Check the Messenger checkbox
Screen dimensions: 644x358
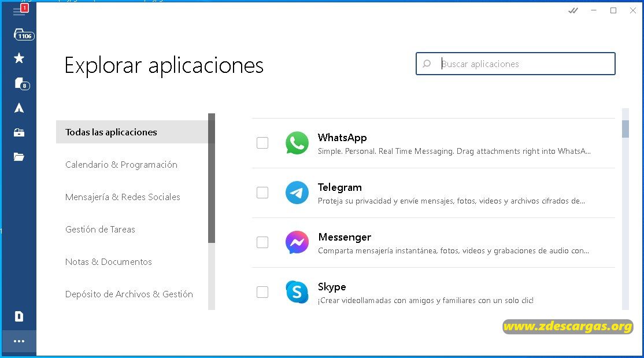tap(262, 242)
